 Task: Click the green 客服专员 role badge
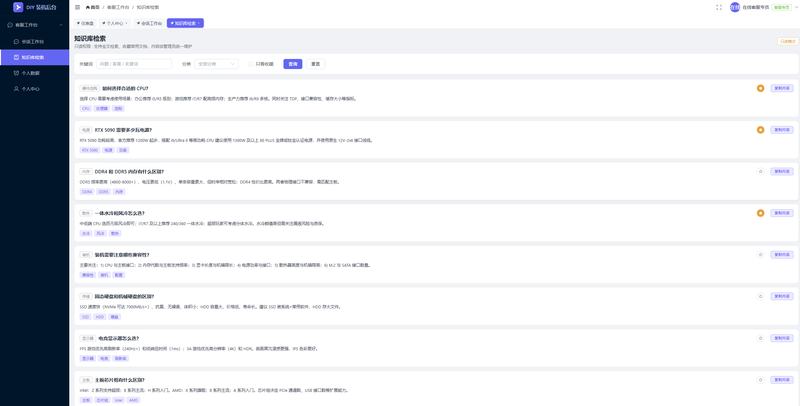point(781,7)
